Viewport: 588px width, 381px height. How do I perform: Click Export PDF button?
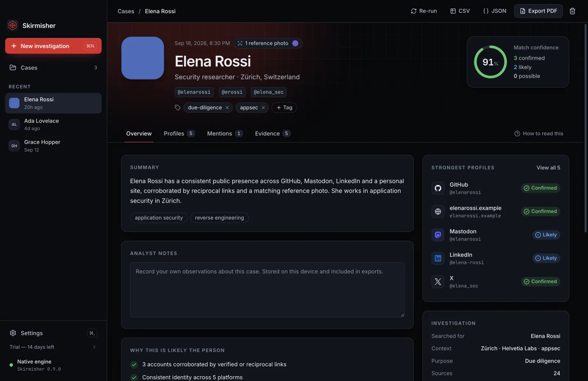[538, 11]
